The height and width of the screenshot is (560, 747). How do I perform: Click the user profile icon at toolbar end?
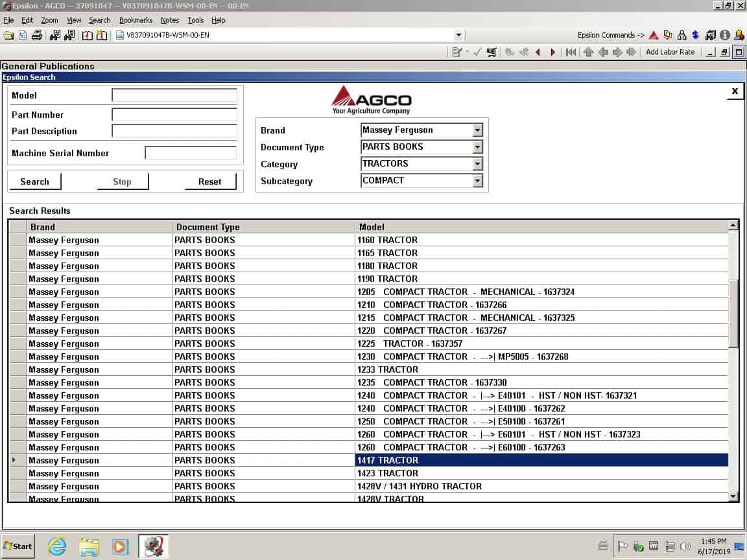tap(739, 35)
